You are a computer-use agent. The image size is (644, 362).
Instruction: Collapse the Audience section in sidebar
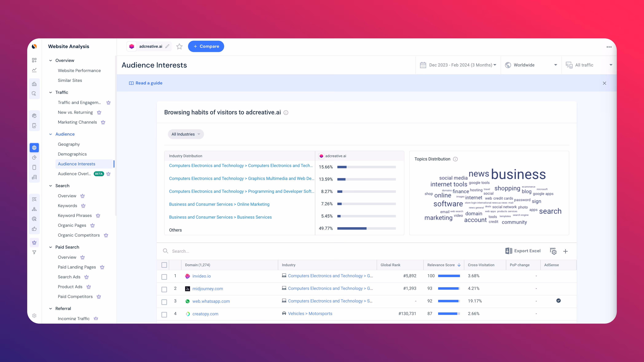pyautogui.click(x=51, y=134)
